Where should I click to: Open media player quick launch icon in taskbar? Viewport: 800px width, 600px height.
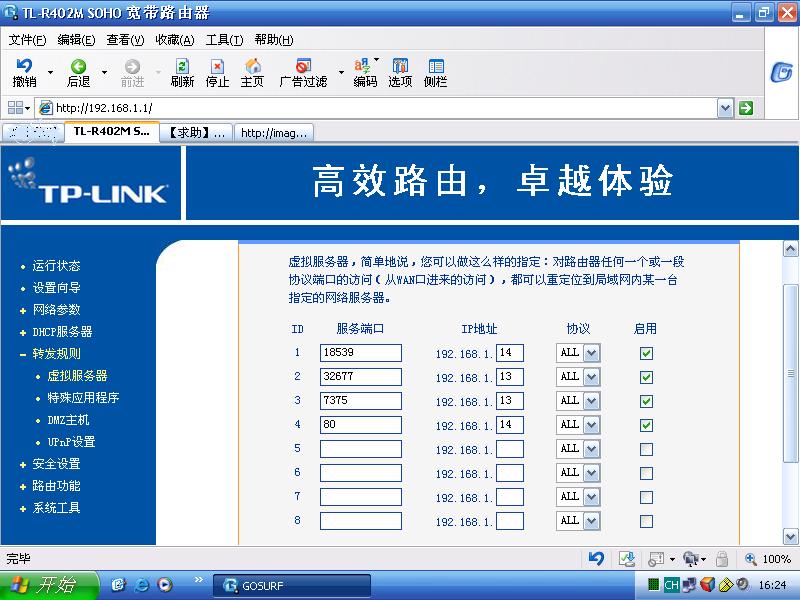point(165,585)
